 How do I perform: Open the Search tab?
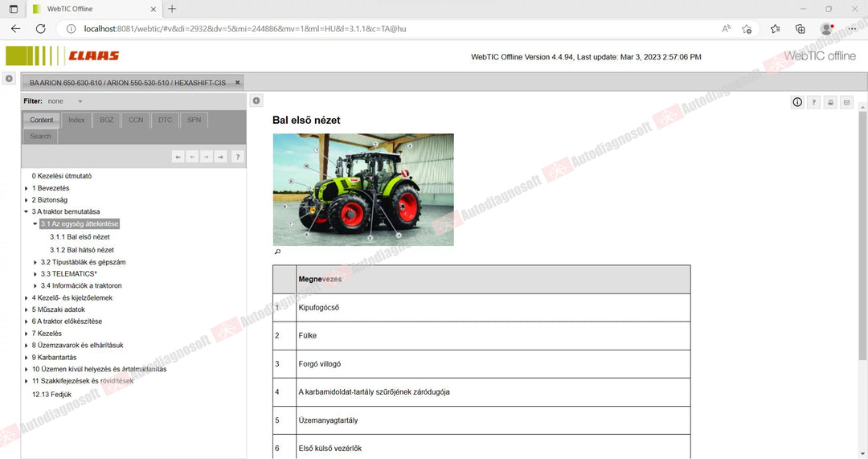[40, 136]
